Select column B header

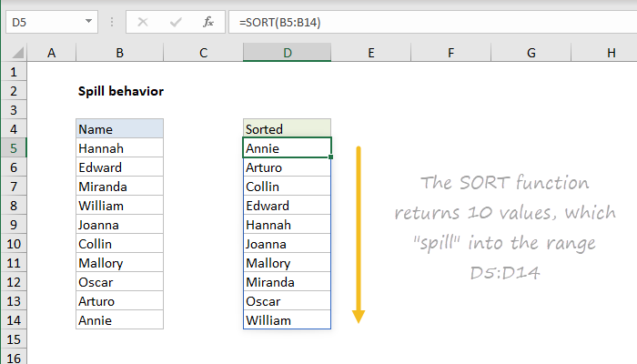119,54
